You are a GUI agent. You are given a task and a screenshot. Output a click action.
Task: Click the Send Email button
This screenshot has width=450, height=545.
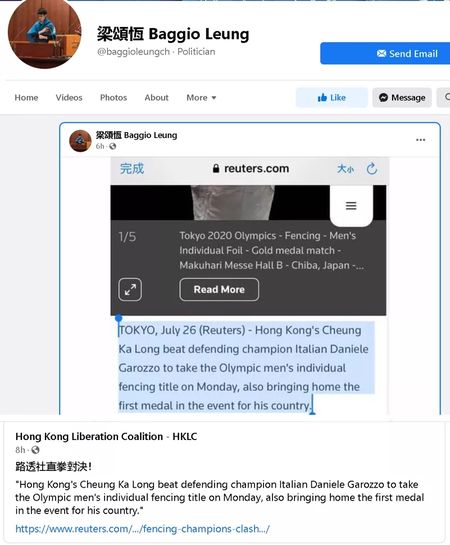coord(385,54)
